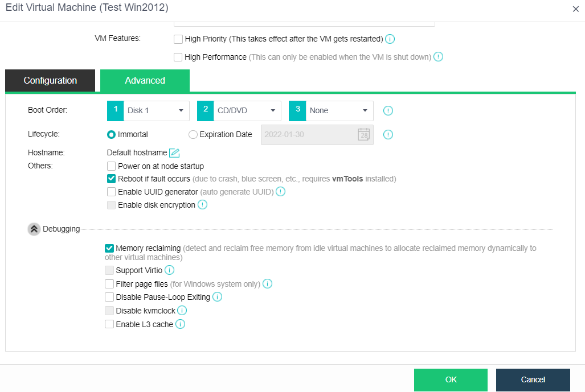Click info icon beside High Performance option

[x=438, y=57]
